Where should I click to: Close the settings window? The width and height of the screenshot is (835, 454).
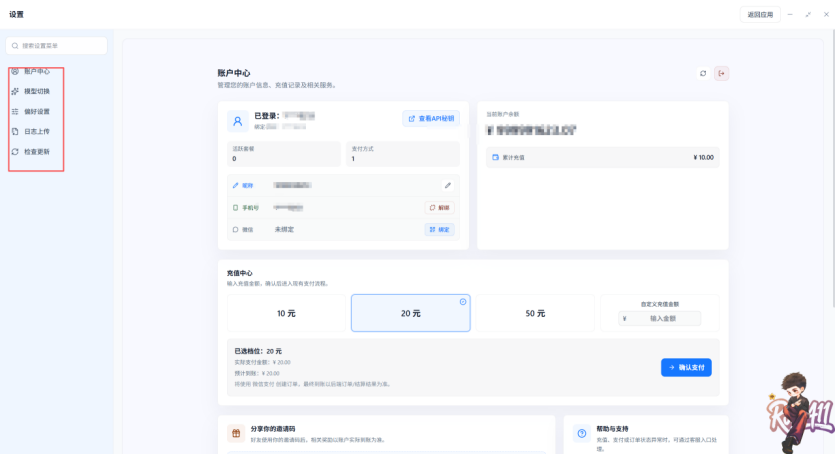pos(826,15)
